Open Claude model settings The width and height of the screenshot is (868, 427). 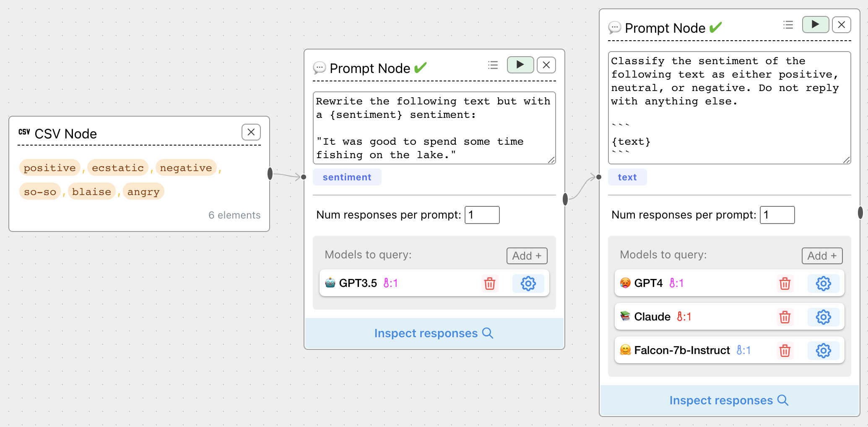coord(823,317)
